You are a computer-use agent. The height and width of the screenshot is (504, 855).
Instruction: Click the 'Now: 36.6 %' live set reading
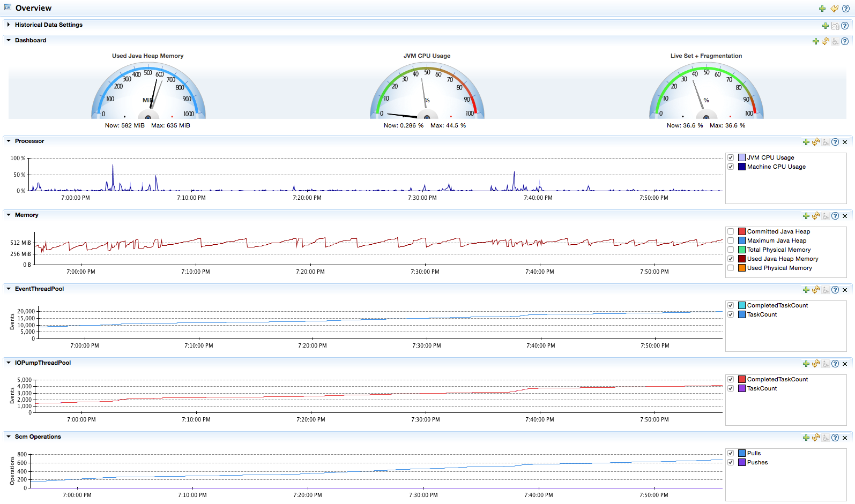point(685,125)
